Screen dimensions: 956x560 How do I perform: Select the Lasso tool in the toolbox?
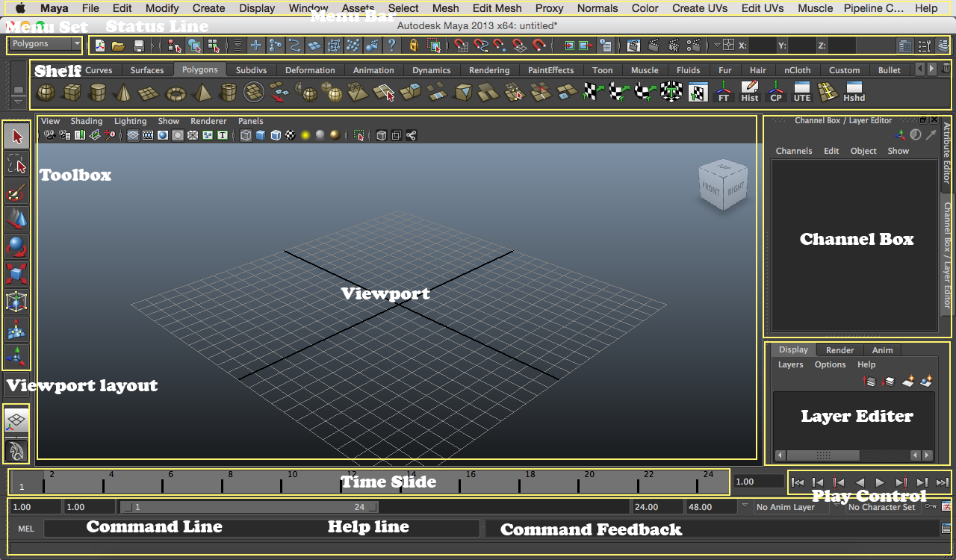(15, 164)
